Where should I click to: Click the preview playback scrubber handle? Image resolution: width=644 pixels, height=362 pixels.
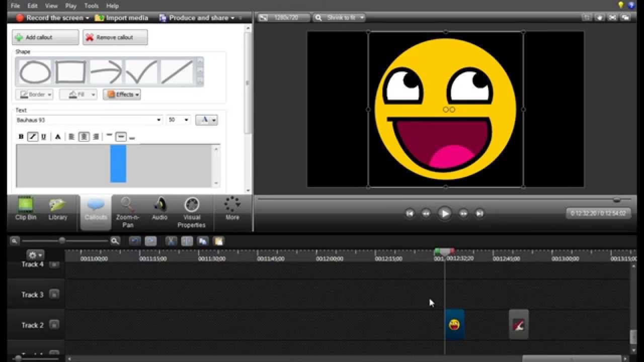[616, 200]
